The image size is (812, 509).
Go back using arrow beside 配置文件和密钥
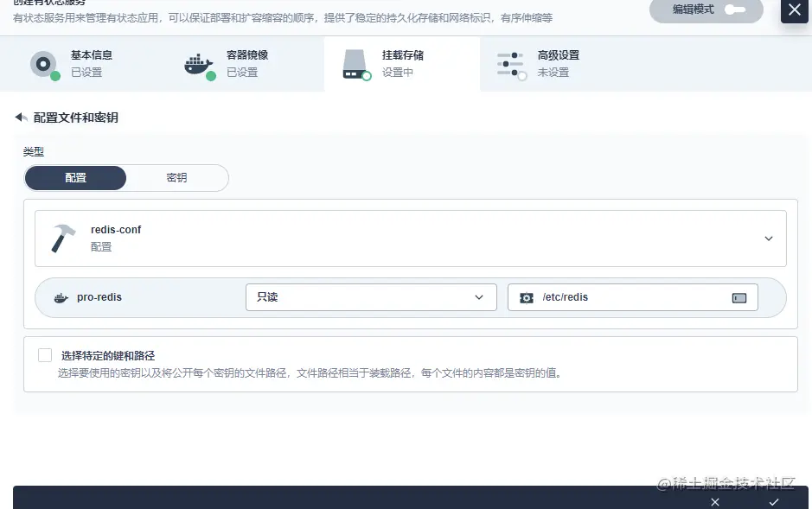click(22, 118)
